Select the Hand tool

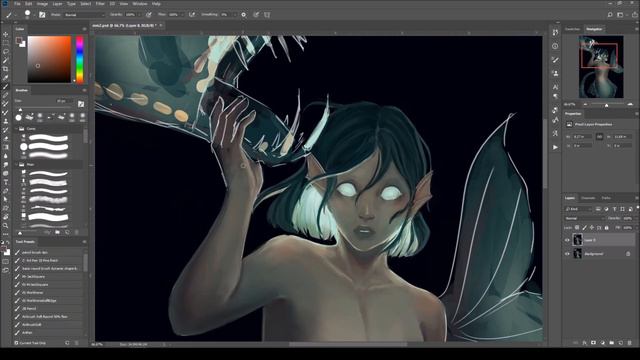6,216
